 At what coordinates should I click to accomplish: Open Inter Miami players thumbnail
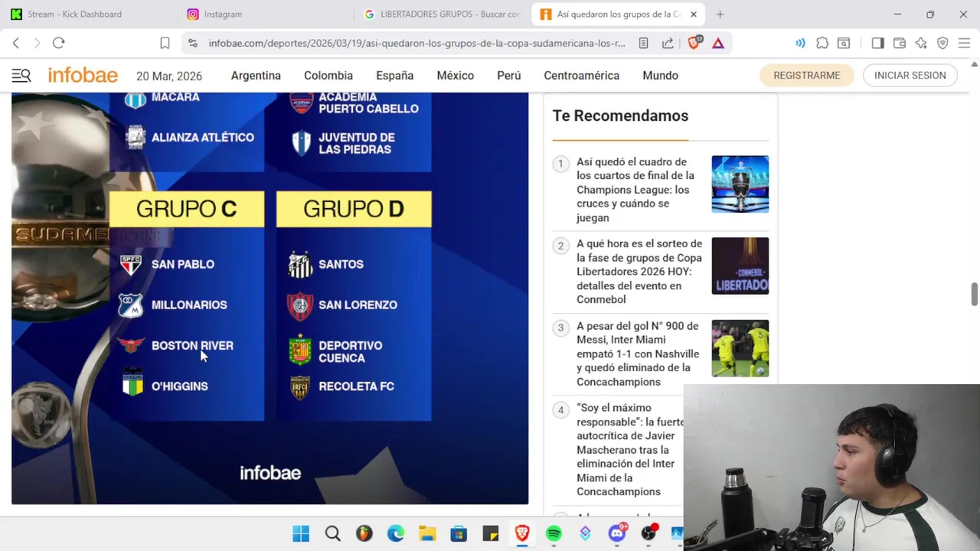point(740,348)
